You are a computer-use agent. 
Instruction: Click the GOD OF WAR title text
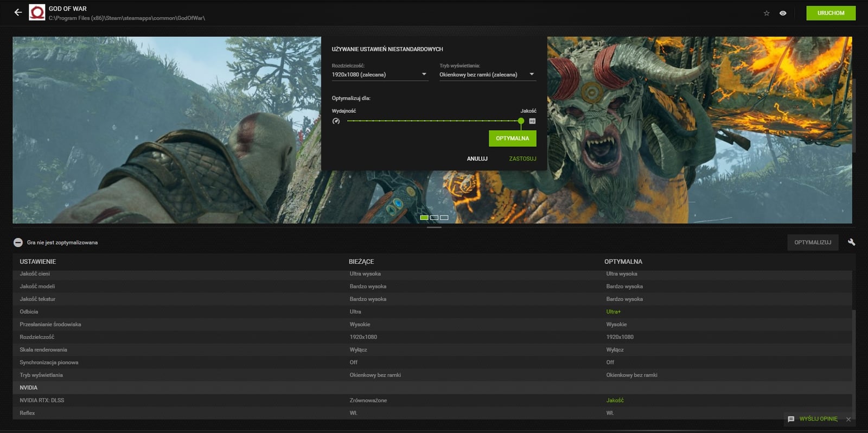click(68, 9)
